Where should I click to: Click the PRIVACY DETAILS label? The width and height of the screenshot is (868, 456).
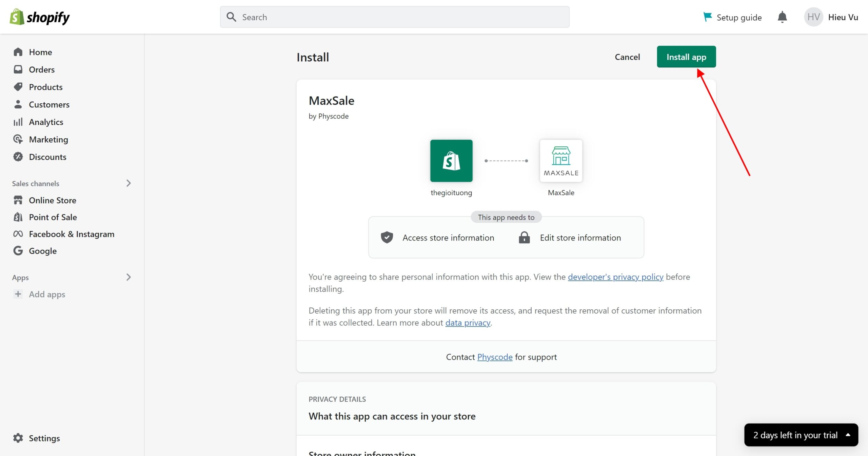[x=337, y=399]
